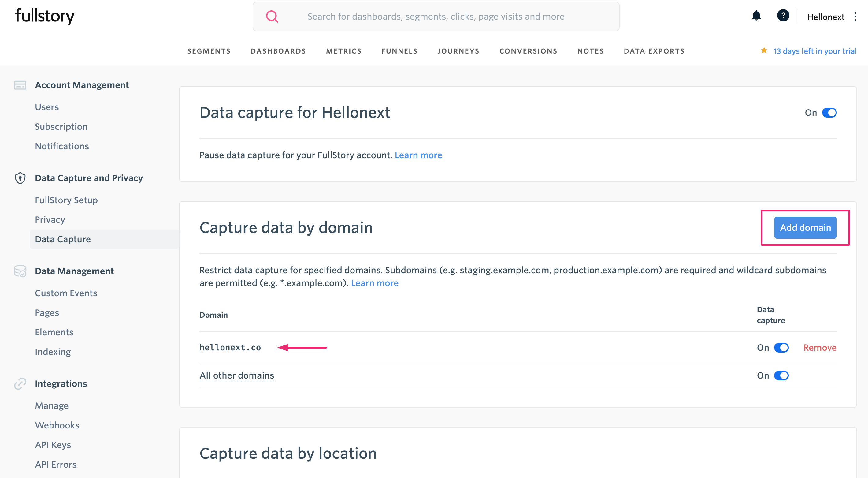Viewport: 868px width, 478px height.
Task: Remove the hellonext.co domain
Action: (x=819, y=348)
